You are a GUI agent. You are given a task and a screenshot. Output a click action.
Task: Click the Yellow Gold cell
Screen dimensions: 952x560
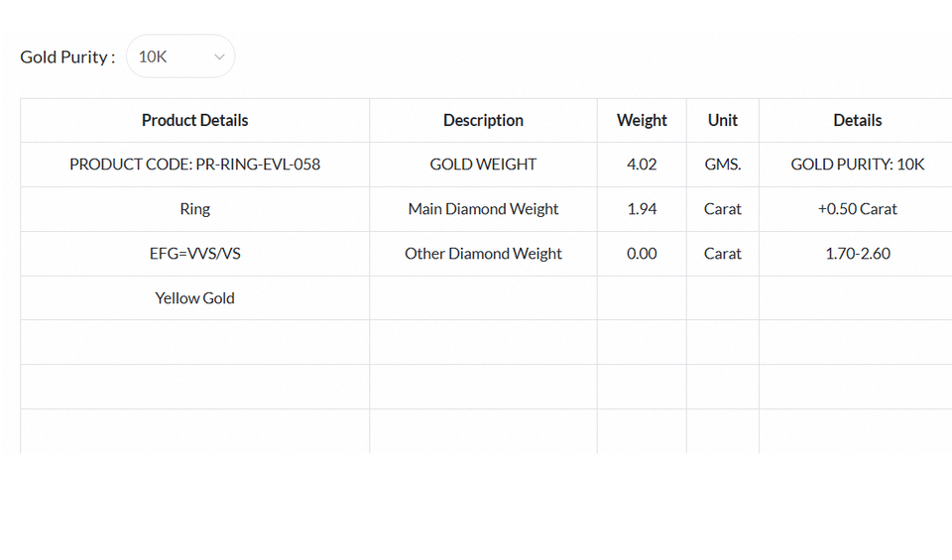194,297
